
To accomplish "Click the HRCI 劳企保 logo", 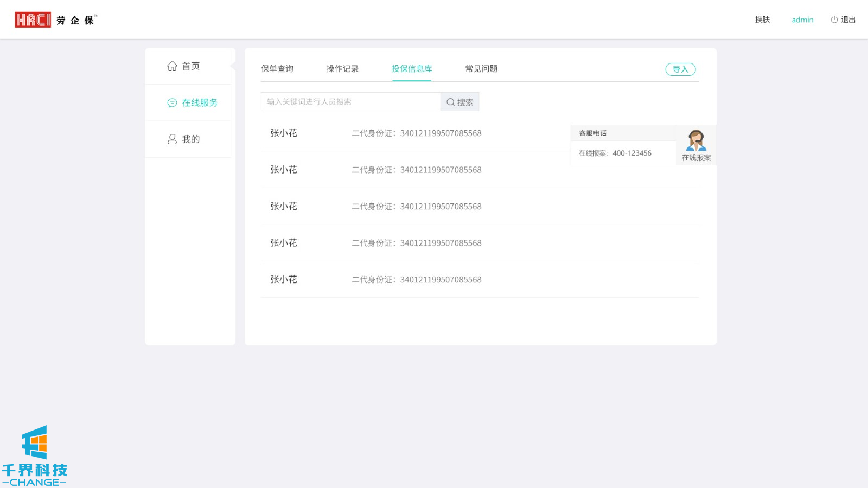I will (x=56, y=20).
